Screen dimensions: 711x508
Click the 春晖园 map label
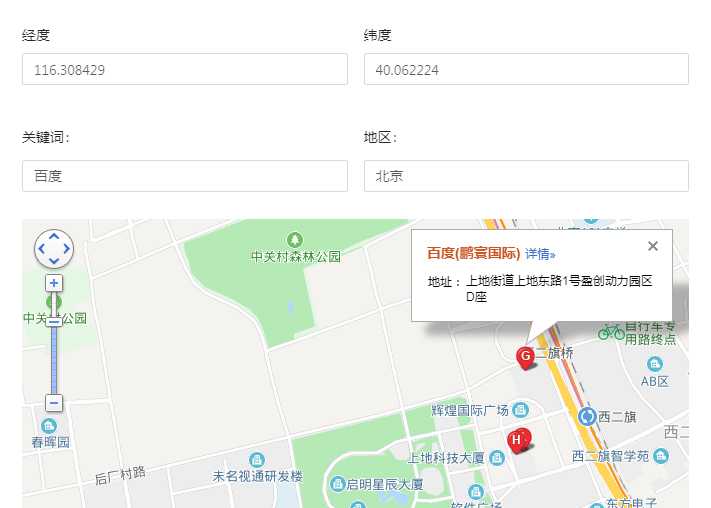50,442
